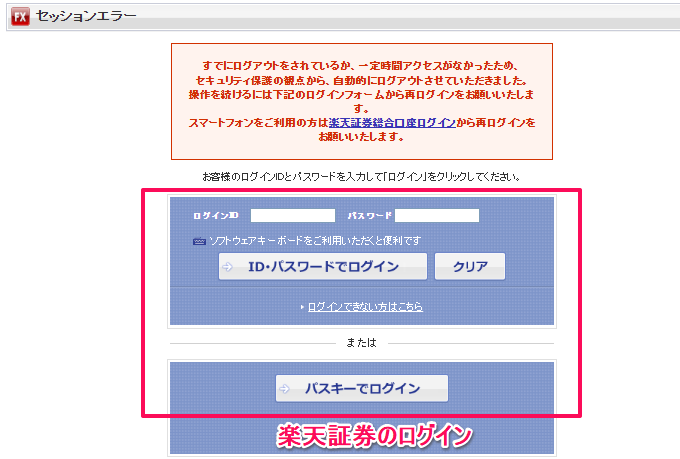Click the または divider text

(x=361, y=343)
